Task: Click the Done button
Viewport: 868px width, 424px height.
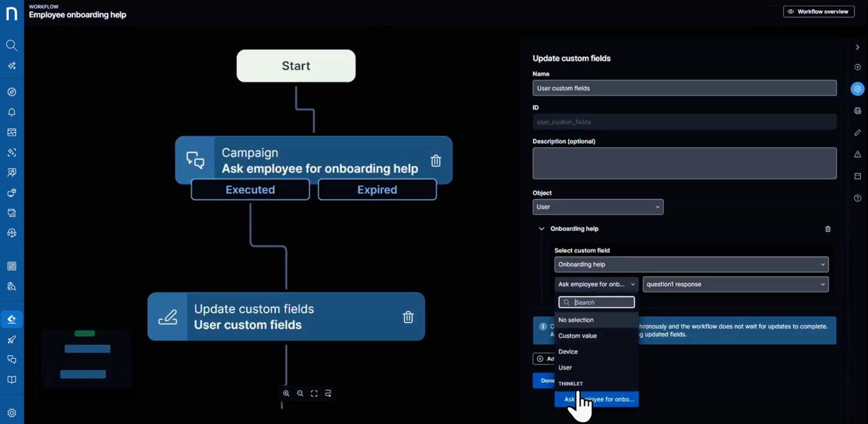Action: point(544,381)
